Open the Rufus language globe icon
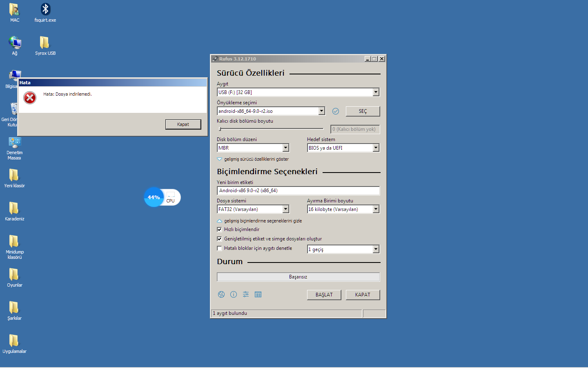588x368 pixels. point(221,294)
